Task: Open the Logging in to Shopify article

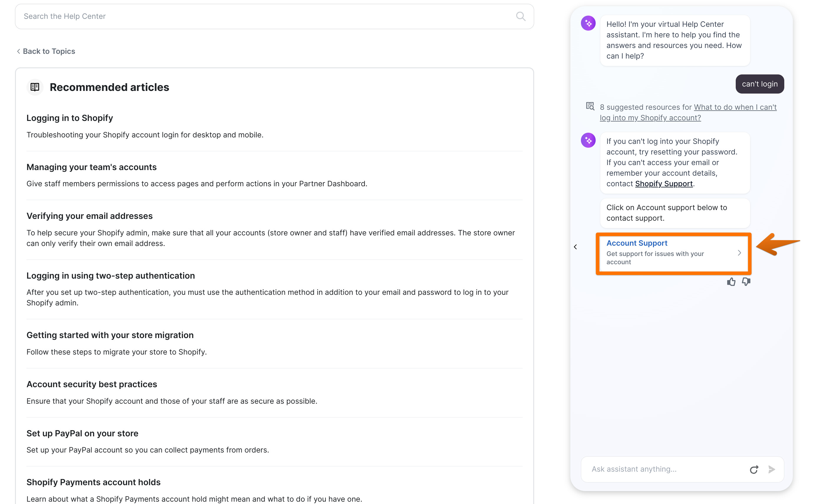Action: click(x=70, y=118)
